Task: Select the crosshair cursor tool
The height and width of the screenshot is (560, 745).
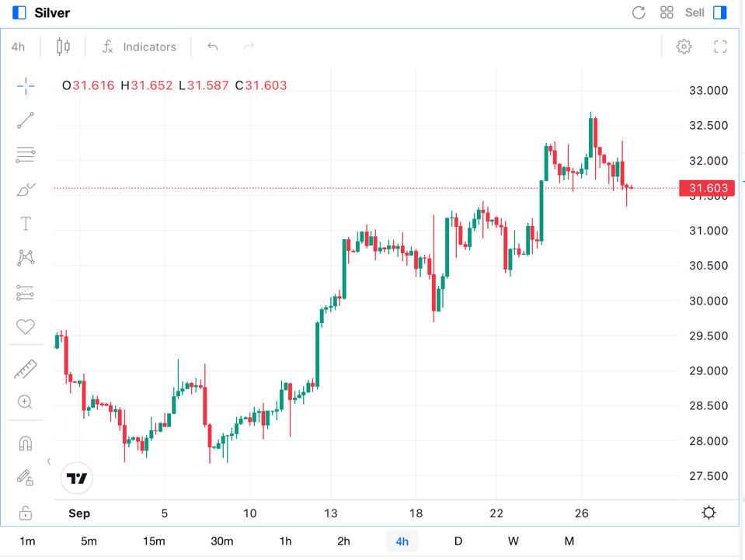Action: (x=26, y=86)
